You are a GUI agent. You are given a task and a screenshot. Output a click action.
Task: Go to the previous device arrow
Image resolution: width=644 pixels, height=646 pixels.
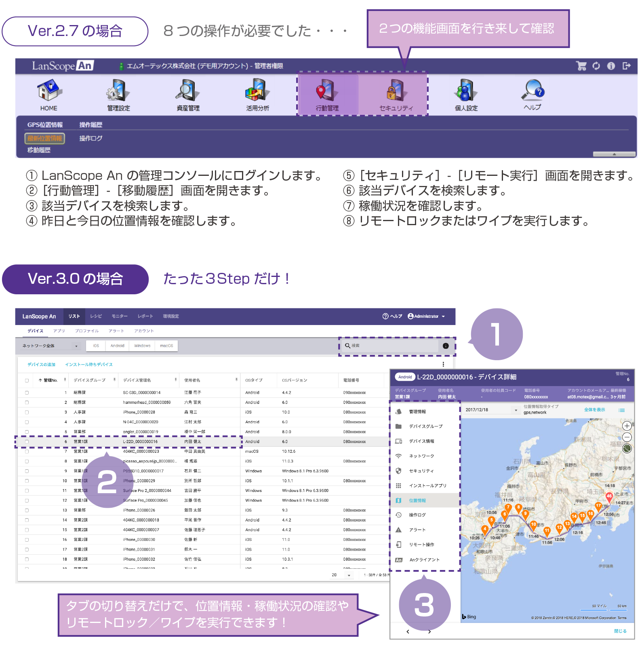408,631
